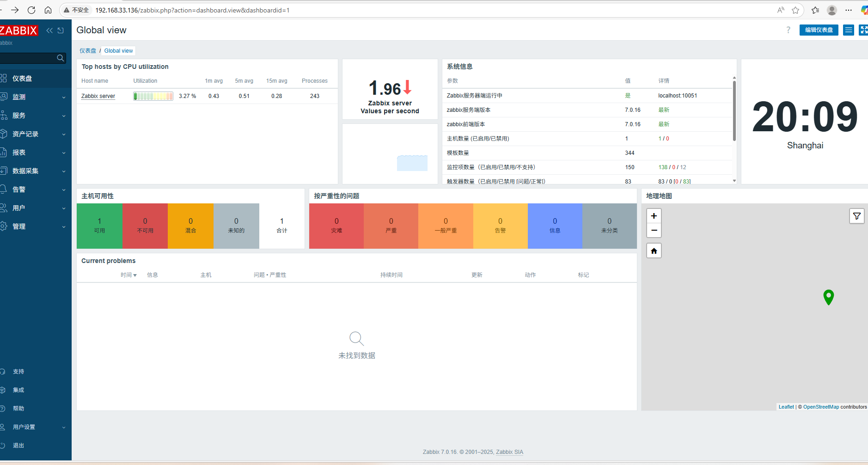Expand the 告警 alerts chevron
The height and width of the screenshot is (465, 868).
click(x=64, y=190)
